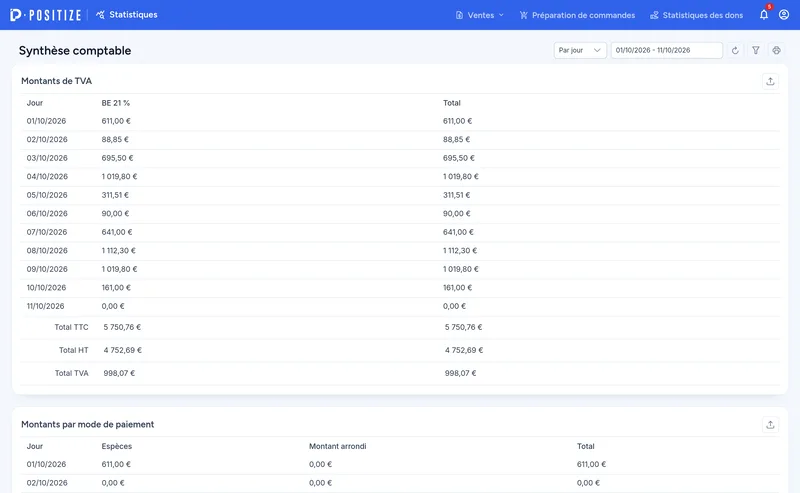Click the Espèces column header
The image size is (800, 493).
pos(116,446)
